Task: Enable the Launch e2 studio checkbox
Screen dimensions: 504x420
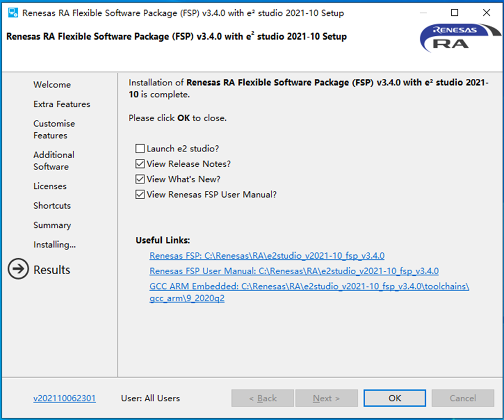Action: click(x=140, y=149)
